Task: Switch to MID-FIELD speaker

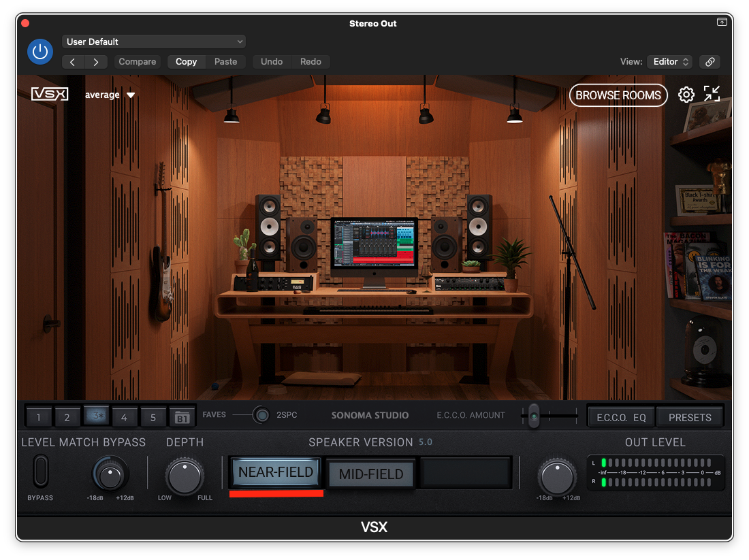Action: click(371, 474)
